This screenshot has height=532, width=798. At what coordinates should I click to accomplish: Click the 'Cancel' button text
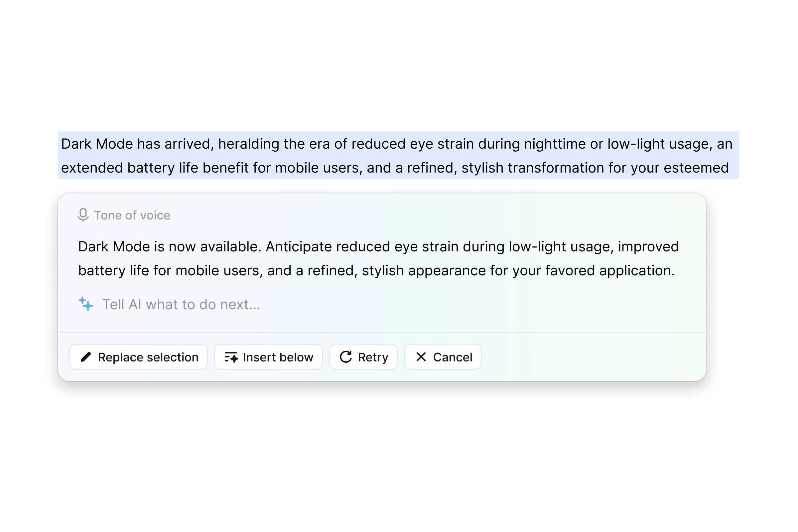pyautogui.click(x=453, y=357)
